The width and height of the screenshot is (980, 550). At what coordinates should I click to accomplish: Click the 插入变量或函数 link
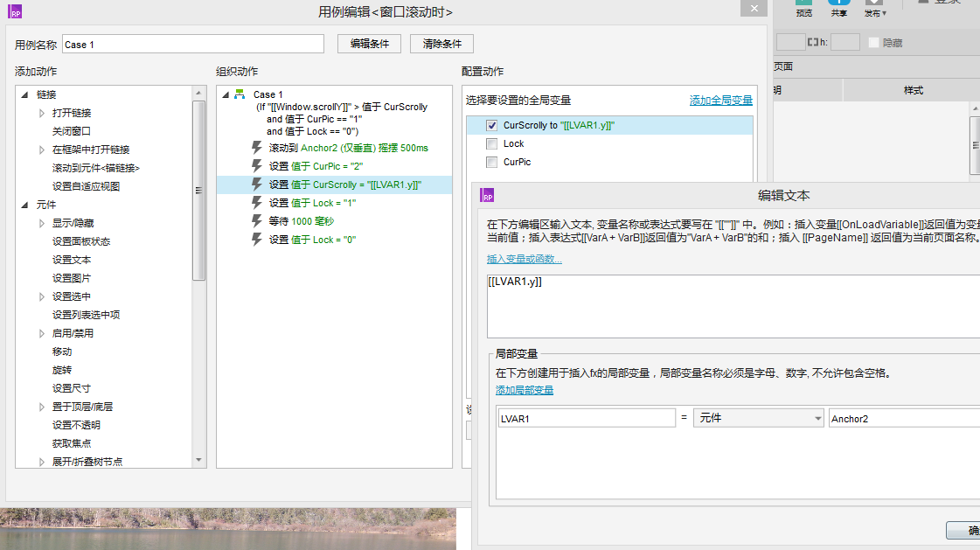click(524, 259)
